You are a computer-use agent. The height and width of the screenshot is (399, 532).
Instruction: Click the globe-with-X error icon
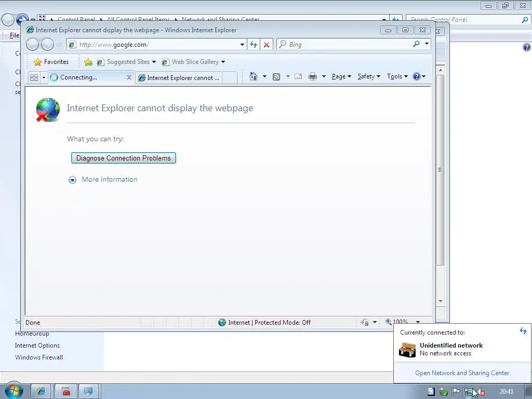[47, 110]
